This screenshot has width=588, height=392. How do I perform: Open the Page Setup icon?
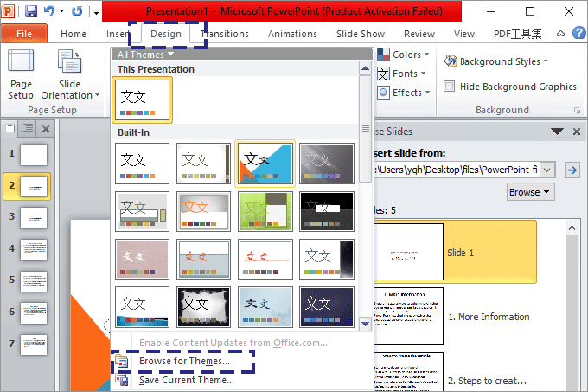pos(21,74)
